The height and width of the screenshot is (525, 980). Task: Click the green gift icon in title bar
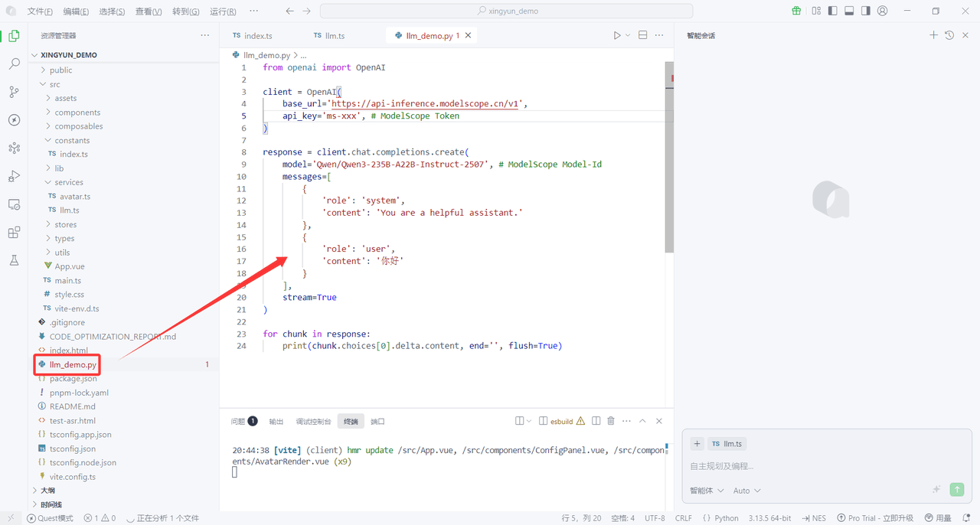pos(796,11)
